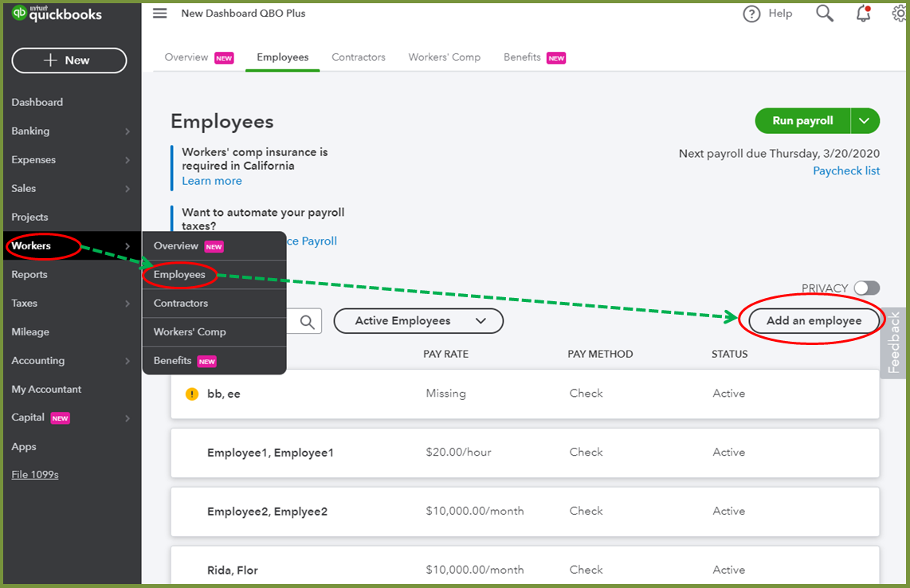Open the File 1099s link
910x588 pixels.
pos(35,475)
